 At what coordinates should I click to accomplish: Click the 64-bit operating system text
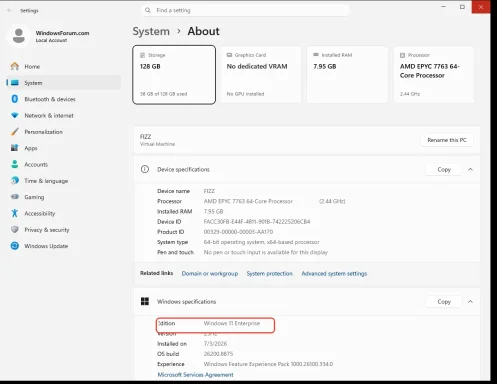click(261, 242)
